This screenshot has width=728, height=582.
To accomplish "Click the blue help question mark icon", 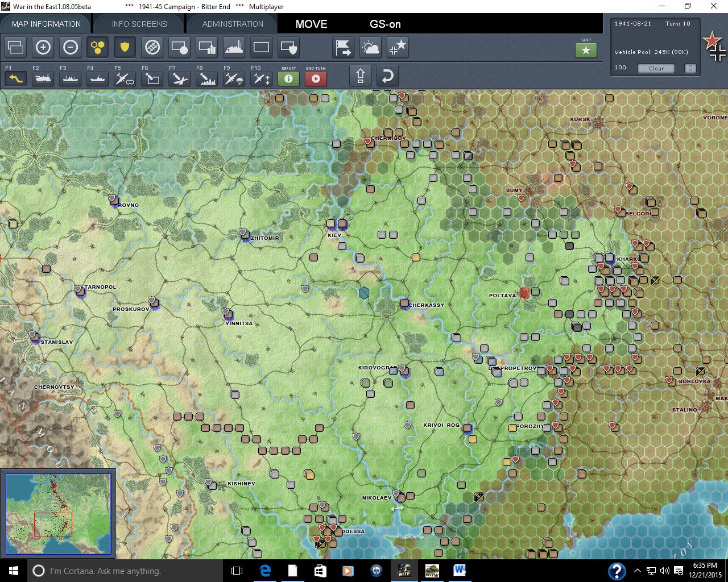I will pyautogui.click(x=617, y=571).
